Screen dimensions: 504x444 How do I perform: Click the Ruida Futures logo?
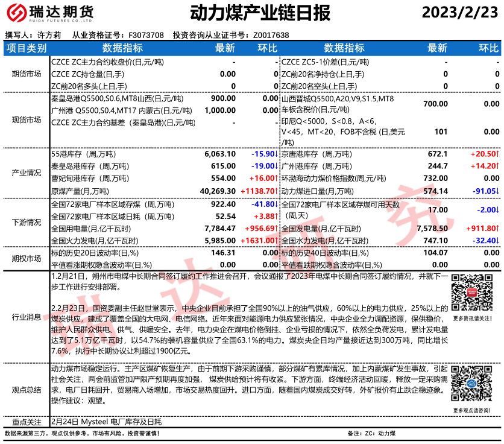click(49, 13)
